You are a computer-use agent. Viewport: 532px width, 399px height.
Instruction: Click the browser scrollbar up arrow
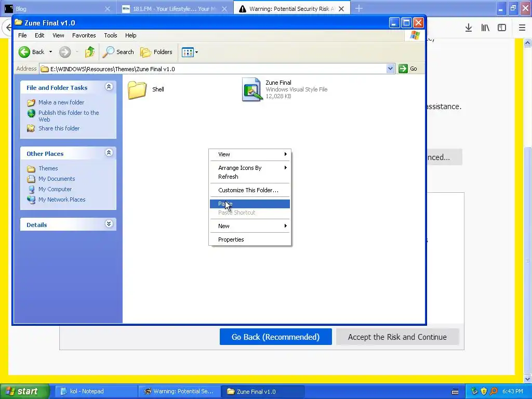[528, 43]
